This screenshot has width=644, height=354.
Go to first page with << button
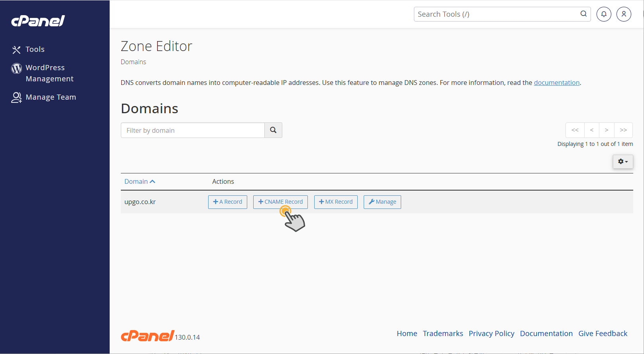pyautogui.click(x=575, y=130)
